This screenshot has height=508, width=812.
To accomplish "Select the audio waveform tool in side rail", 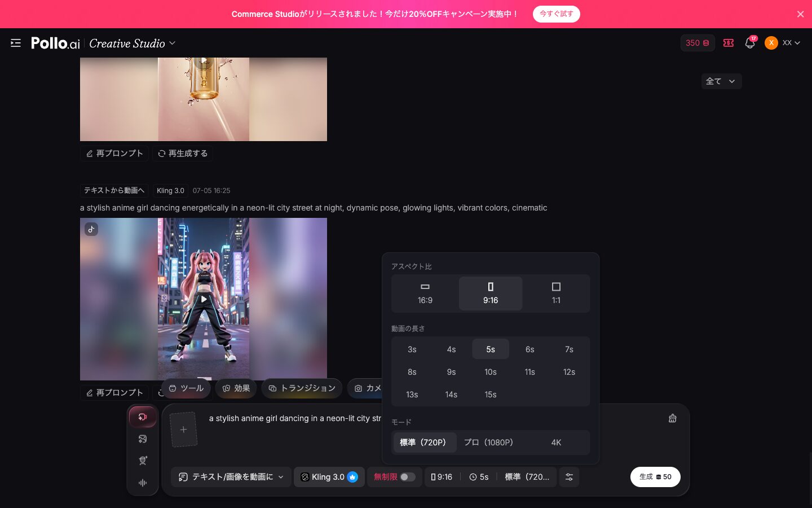I will click(x=143, y=483).
